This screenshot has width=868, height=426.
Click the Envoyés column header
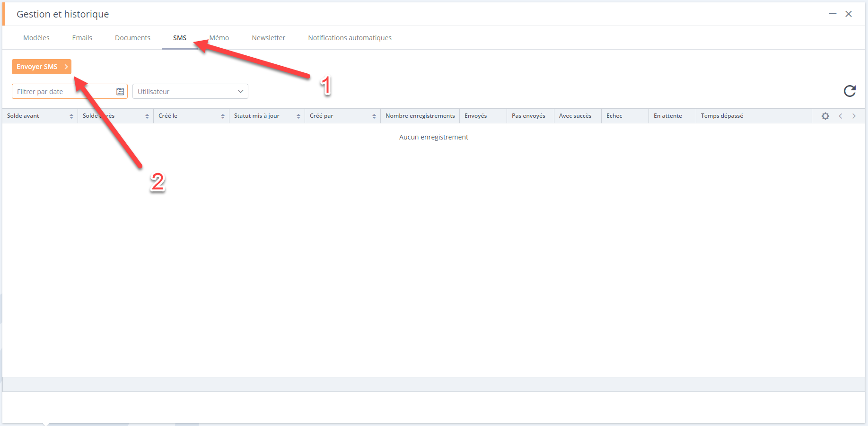[x=483, y=116]
